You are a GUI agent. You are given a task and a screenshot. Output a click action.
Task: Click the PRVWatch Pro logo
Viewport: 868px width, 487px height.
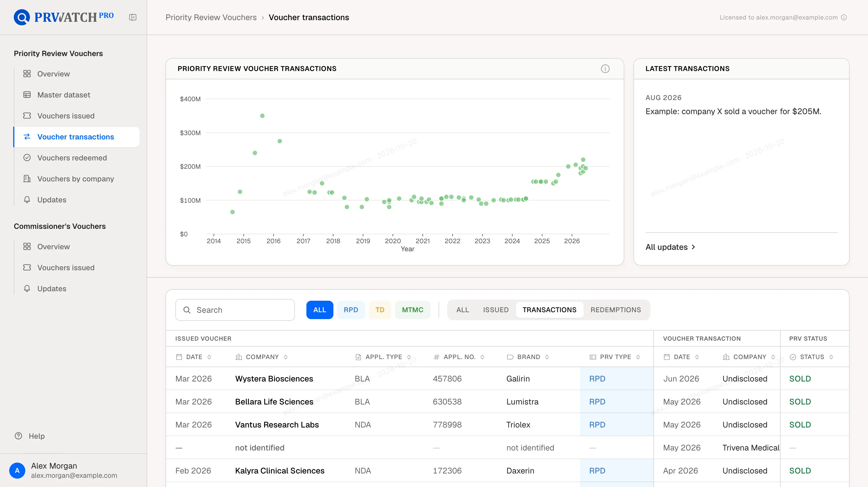[x=64, y=17]
